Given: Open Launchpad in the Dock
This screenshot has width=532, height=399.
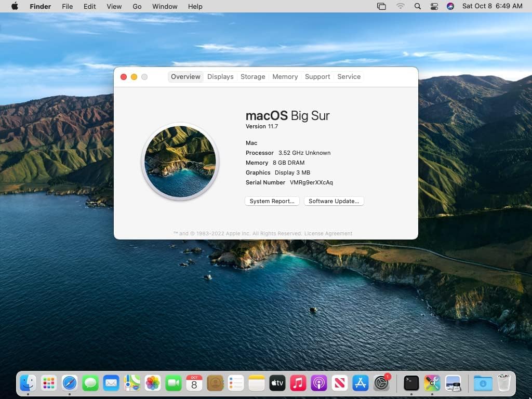Looking at the screenshot, I should pyautogui.click(x=49, y=383).
